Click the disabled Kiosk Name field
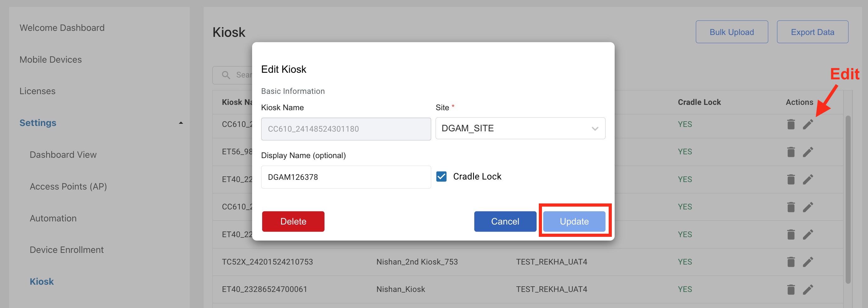The width and height of the screenshot is (868, 308). pyautogui.click(x=346, y=129)
